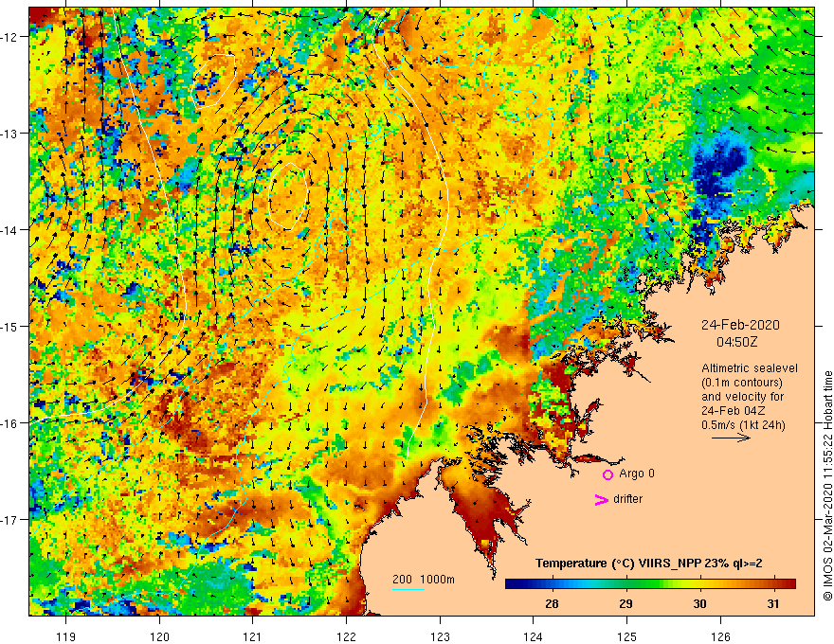The width and height of the screenshot is (834, 644).
Task: Click latitude axis label -13
Action: coord(10,134)
